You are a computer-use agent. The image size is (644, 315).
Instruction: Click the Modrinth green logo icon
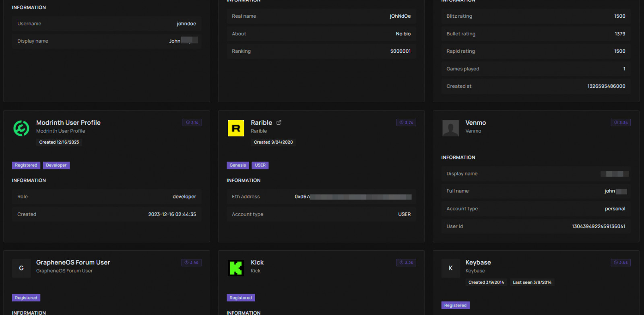click(21, 128)
